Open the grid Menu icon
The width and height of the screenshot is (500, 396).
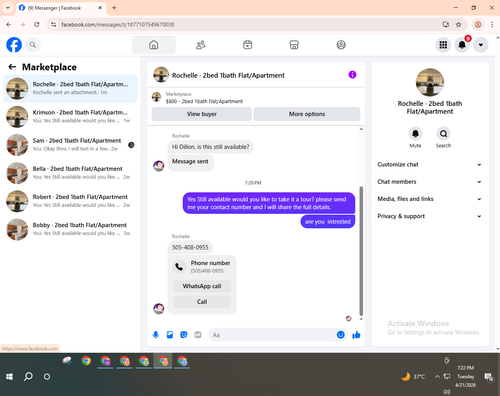point(443,45)
